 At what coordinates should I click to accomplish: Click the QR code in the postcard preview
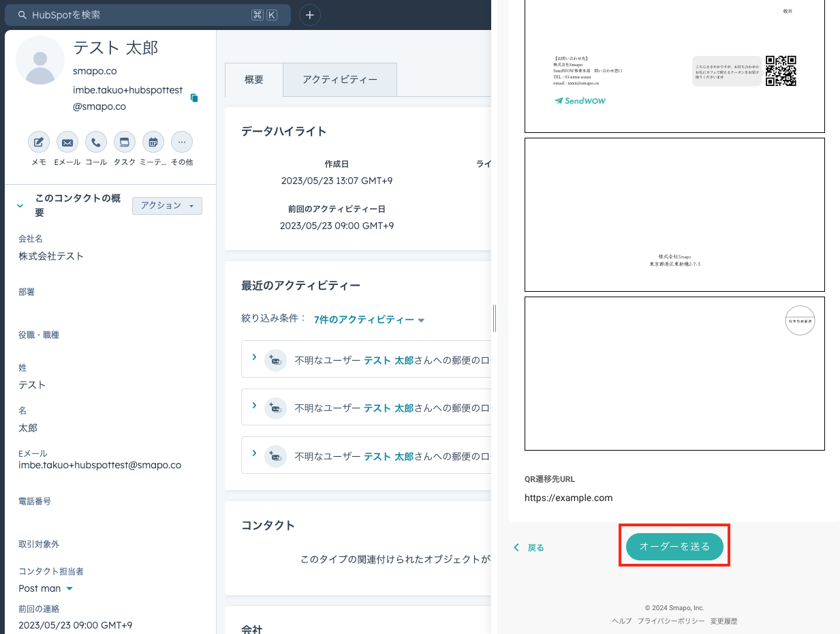click(x=781, y=71)
